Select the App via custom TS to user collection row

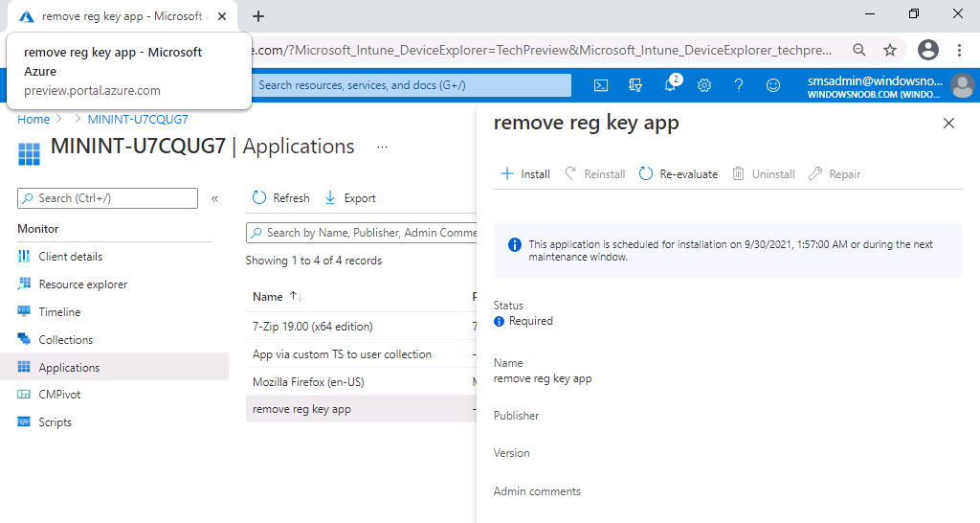pyautogui.click(x=361, y=354)
